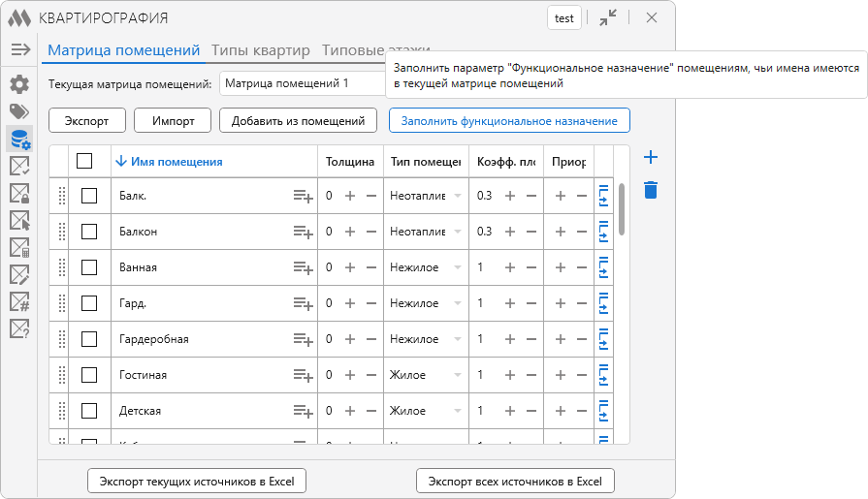This screenshot has height=499, width=868.
Task: Click the blue plus icon to add a row
Action: [x=651, y=158]
